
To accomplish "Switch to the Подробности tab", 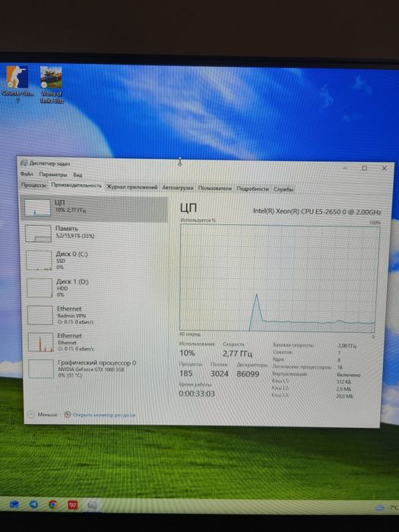I will coord(252,189).
